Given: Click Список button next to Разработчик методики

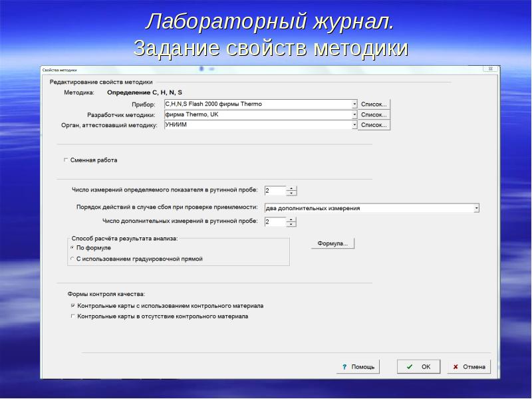Looking at the screenshot, I should click(374, 114).
